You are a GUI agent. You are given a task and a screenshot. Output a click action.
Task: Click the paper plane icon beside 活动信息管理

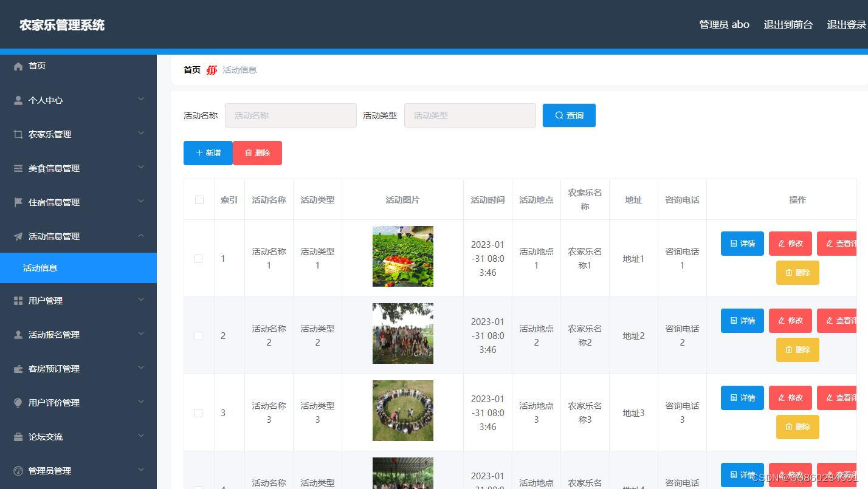pos(18,236)
